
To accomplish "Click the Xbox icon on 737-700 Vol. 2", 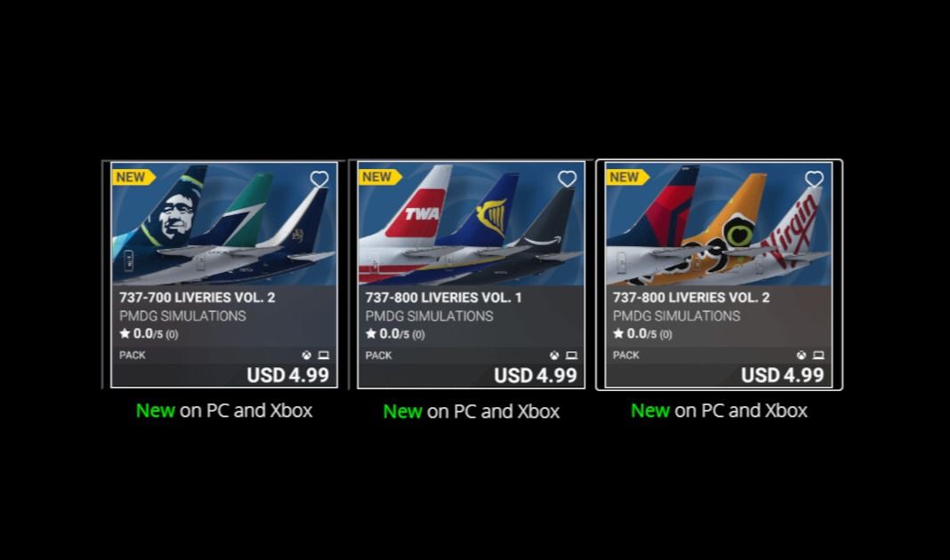I will click(x=307, y=356).
